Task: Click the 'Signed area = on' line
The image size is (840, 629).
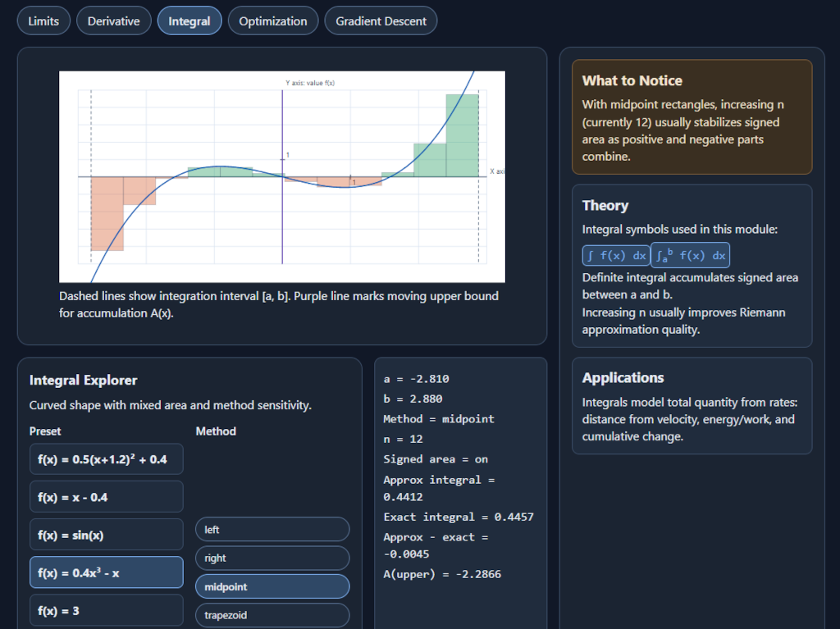Action: point(436,459)
